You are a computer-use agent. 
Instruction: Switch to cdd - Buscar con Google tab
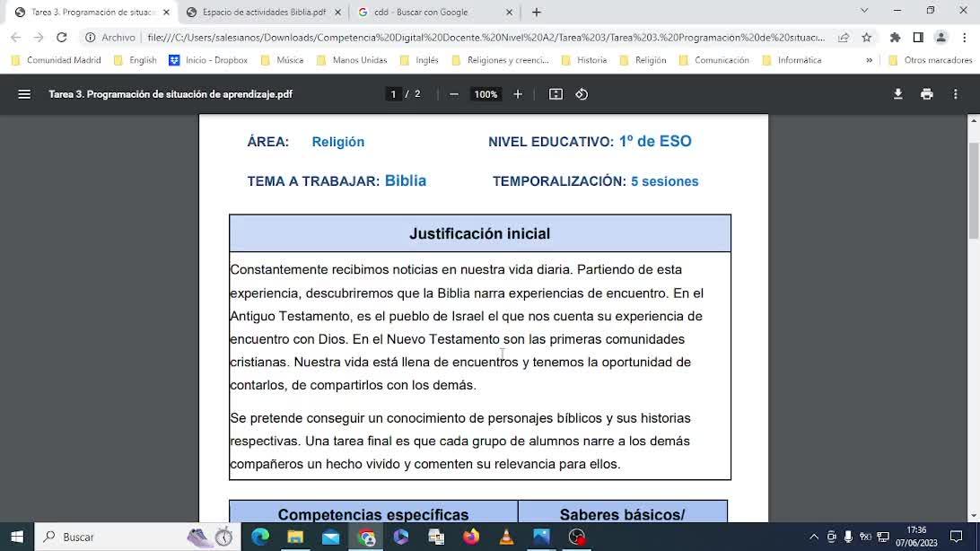[420, 12]
